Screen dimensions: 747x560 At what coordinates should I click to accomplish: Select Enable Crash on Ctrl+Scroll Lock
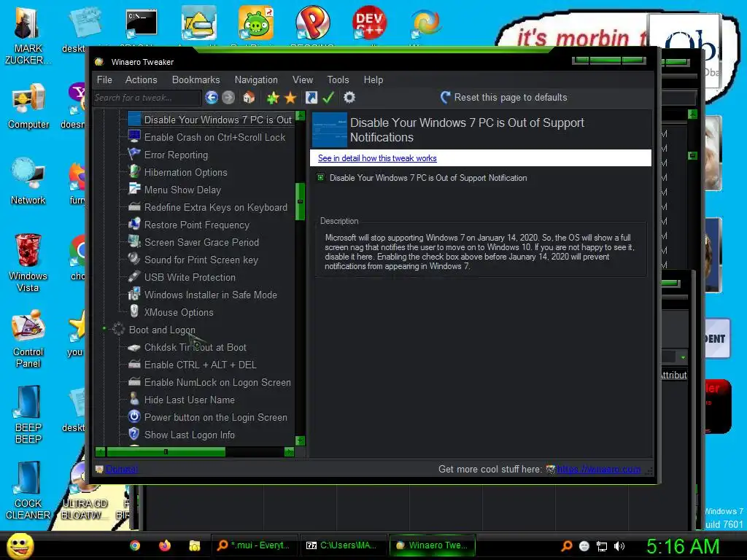pyautogui.click(x=214, y=137)
